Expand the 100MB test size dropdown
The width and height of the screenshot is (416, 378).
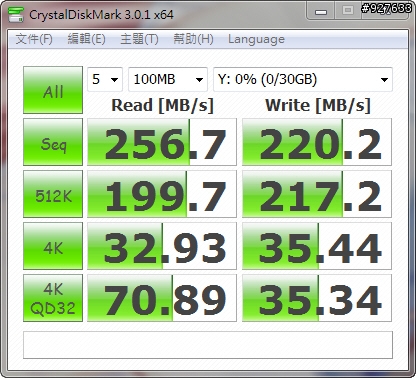(168, 79)
